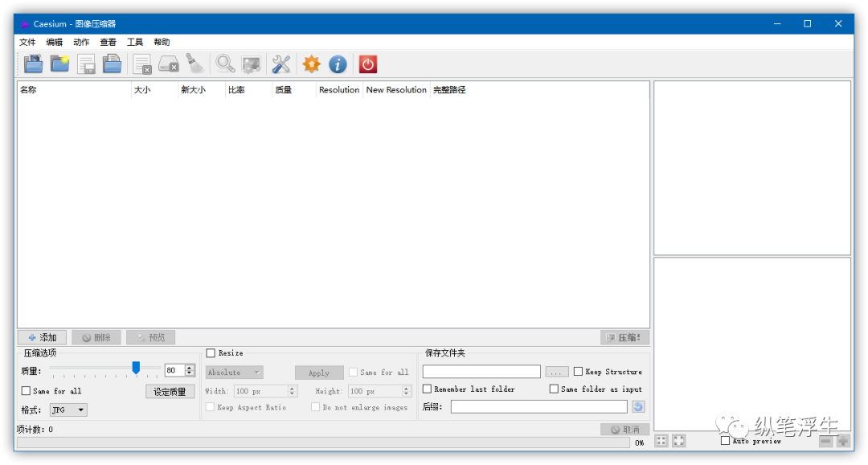Viewport: 868px width, 465px height.
Task: Open the JPG format dropdown
Action: pos(68,409)
